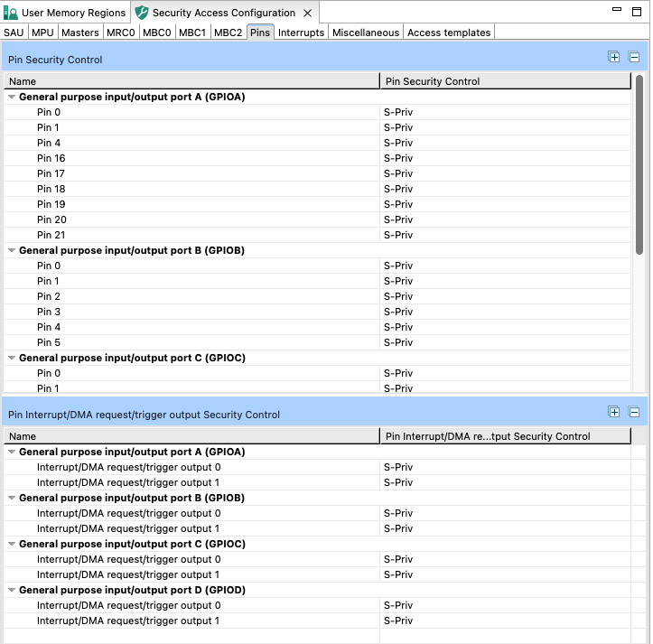Select the Miscellaneous tab
Screen dimensions: 653x644
coord(365,33)
